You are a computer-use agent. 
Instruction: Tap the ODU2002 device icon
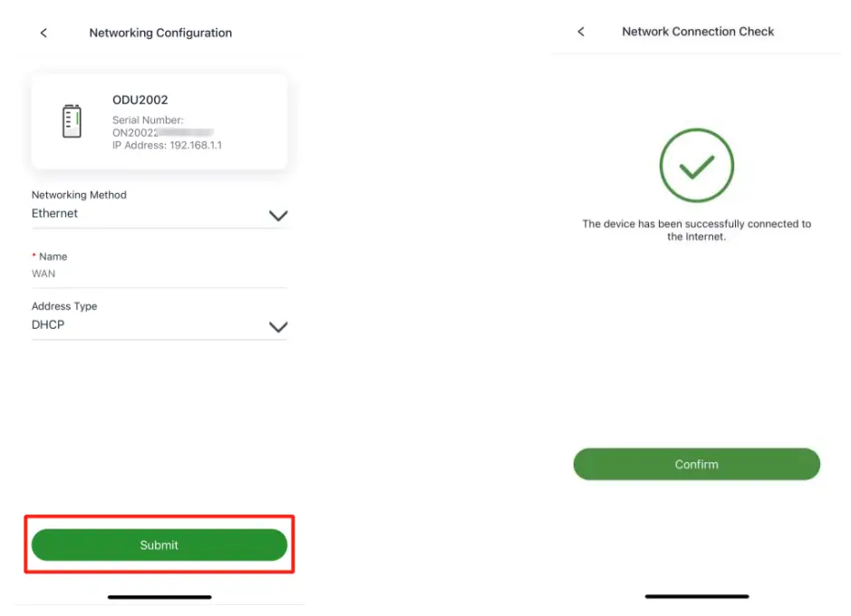point(72,121)
